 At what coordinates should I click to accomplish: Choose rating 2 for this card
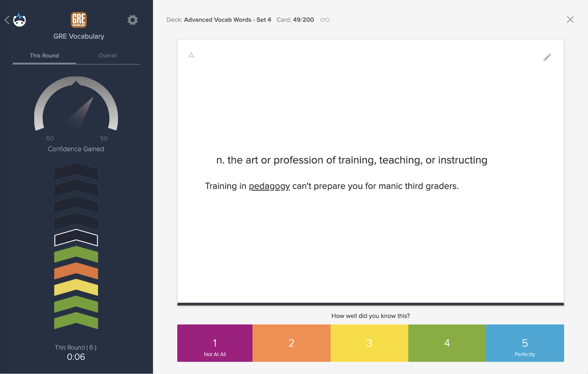click(x=291, y=343)
